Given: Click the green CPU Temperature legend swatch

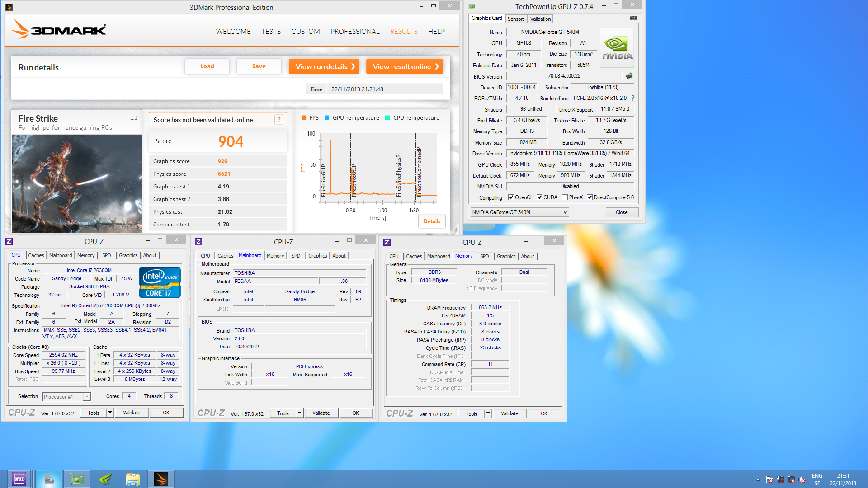Looking at the screenshot, I should point(387,118).
